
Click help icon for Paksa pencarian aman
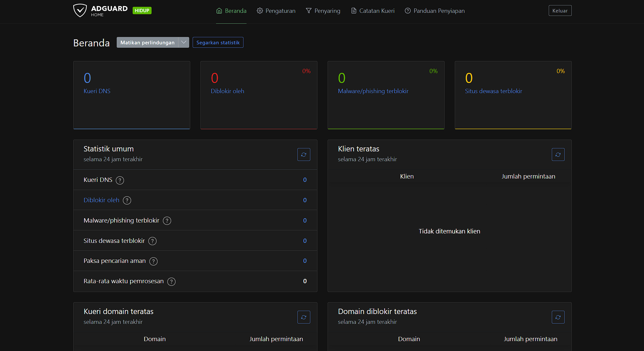[153, 261]
